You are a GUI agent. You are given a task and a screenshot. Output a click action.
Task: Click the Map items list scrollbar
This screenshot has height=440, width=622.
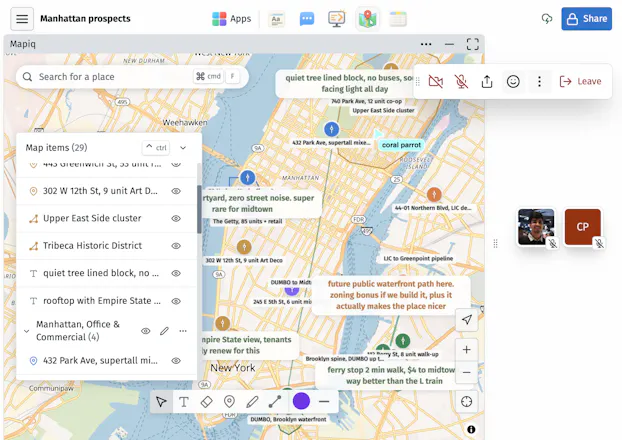[199, 209]
